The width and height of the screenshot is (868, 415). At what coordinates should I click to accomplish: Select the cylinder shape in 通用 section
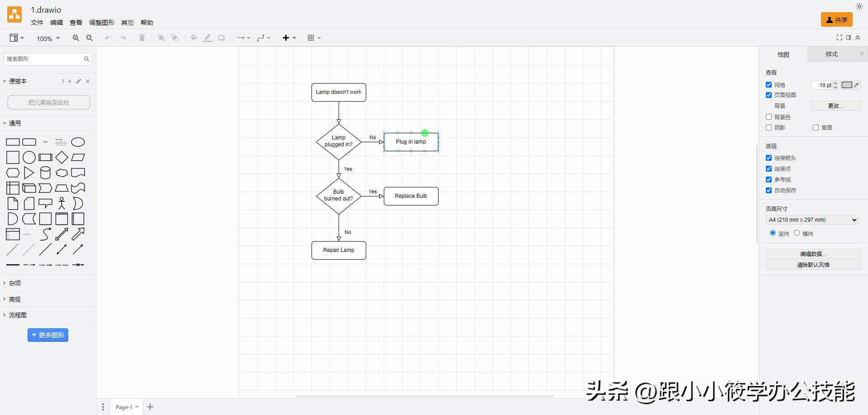click(45, 173)
